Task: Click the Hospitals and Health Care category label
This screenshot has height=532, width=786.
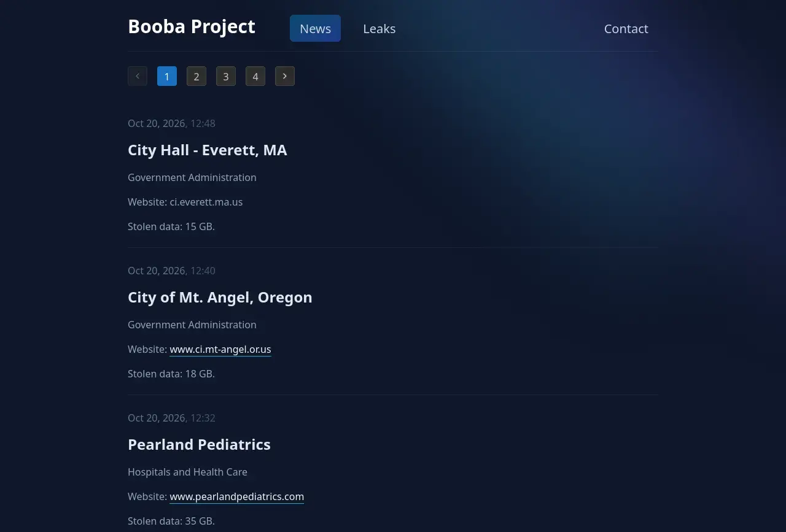Action: (187, 472)
